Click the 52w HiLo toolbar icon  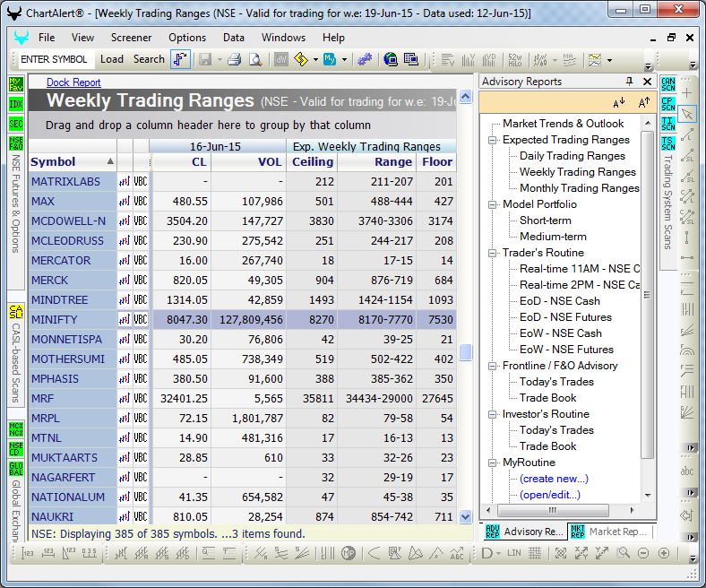(514, 59)
